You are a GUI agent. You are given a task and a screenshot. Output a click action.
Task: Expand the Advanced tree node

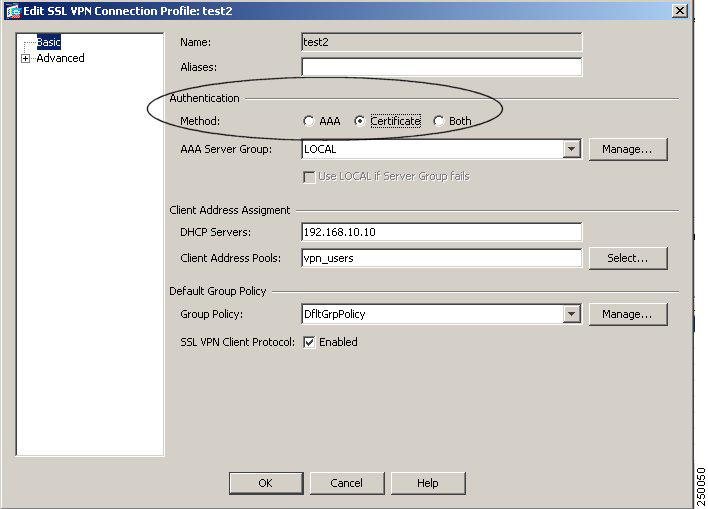point(25,59)
